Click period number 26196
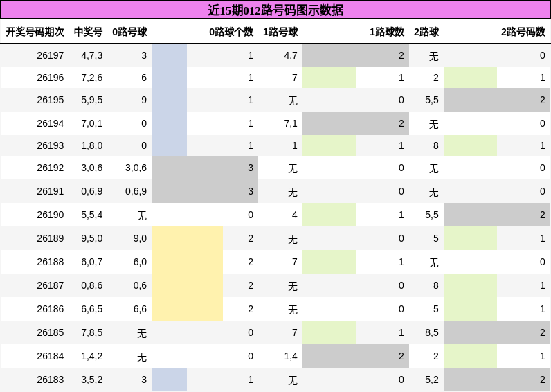551x392 pixels. (x=51, y=78)
